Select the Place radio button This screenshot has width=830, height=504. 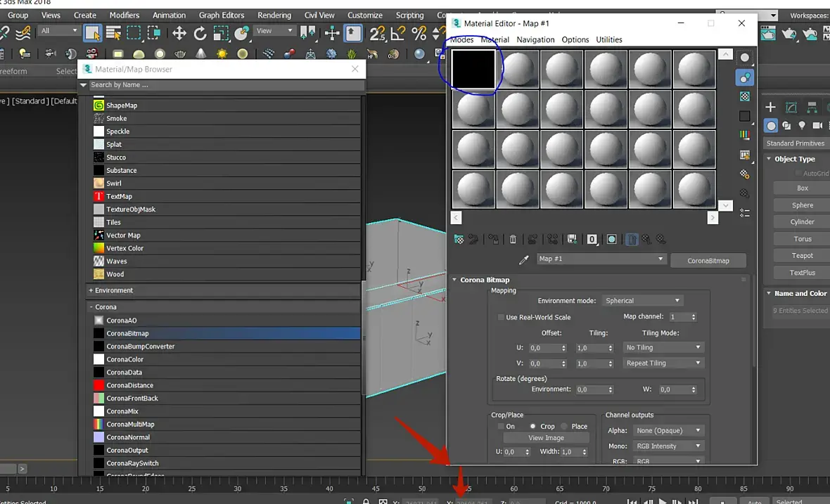pos(564,427)
